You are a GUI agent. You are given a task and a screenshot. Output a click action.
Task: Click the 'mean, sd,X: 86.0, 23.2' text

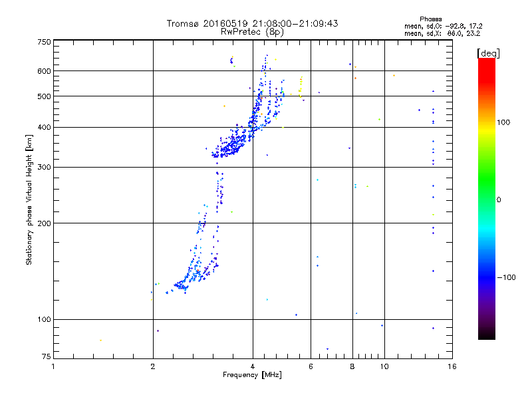click(x=442, y=33)
